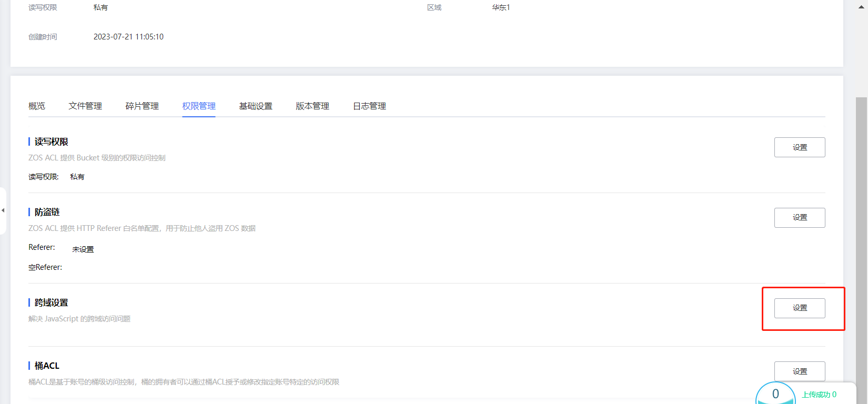Viewport: 868px width, 404px height.
Task: Switch to the 版本管理 tab
Action: [x=312, y=106]
